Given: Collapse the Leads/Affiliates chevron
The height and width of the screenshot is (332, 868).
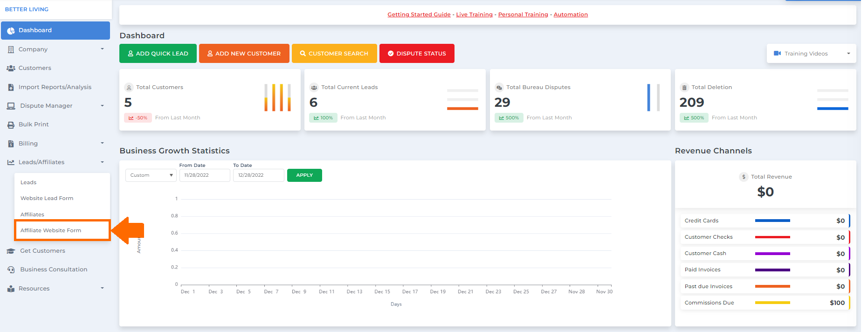Looking at the screenshot, I should click(102, 162).
